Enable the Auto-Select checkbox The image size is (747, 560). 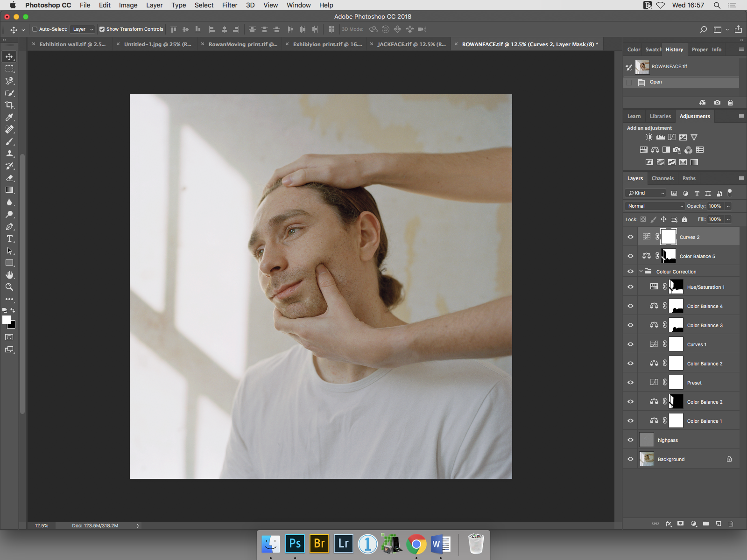[35, 29]
